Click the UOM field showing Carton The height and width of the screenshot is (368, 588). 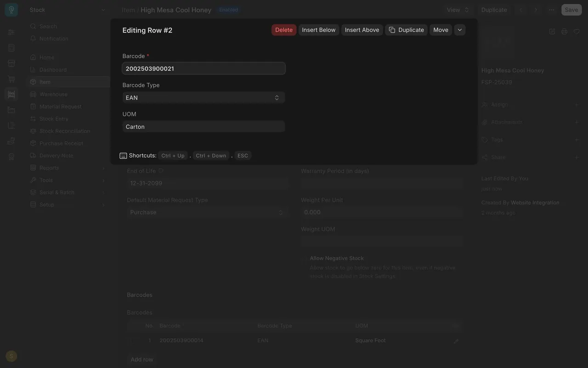[x=204, y=126]
